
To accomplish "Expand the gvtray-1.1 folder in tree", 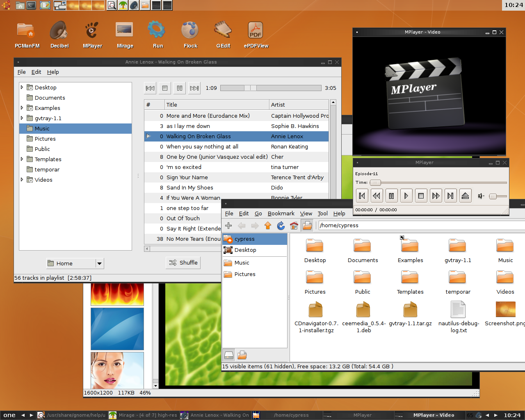I will (22, 118).
